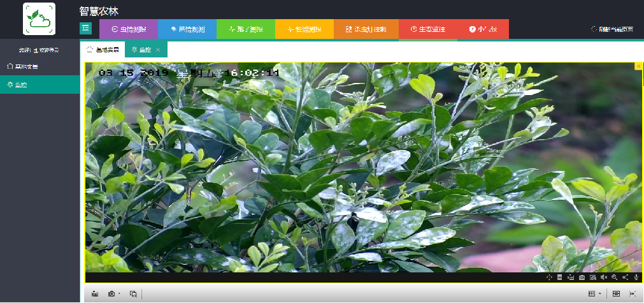Start recording with the camcorder icon
Viewport: 644px width, 303px height.
[x=571, y=277]
